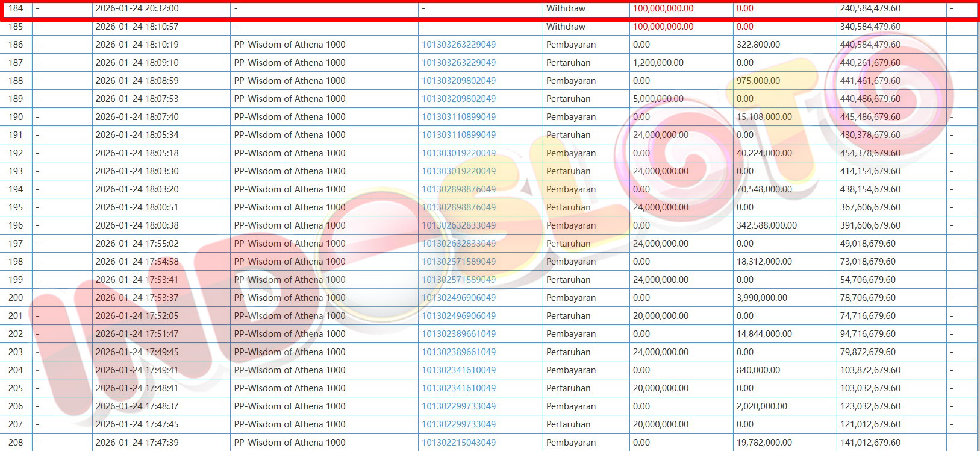Open transaction link 101303019220049 in row 193
Screen dimensions: 980x451
(x=458, y=171)
